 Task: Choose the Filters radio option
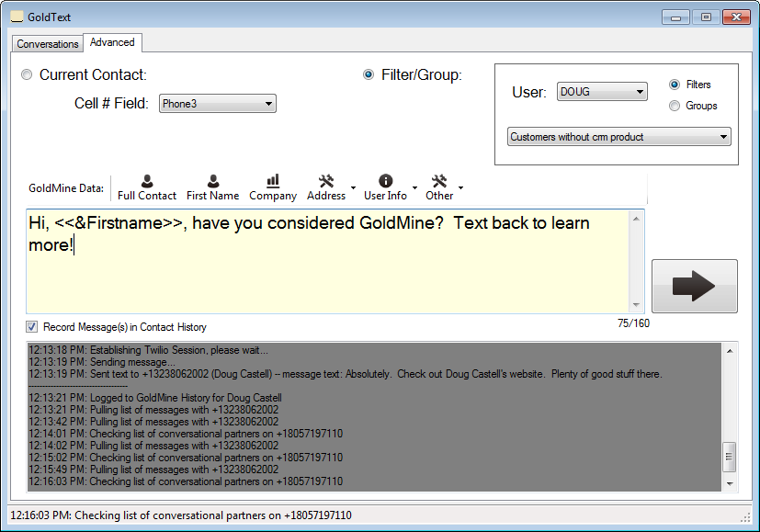click(x=675, y=85)
